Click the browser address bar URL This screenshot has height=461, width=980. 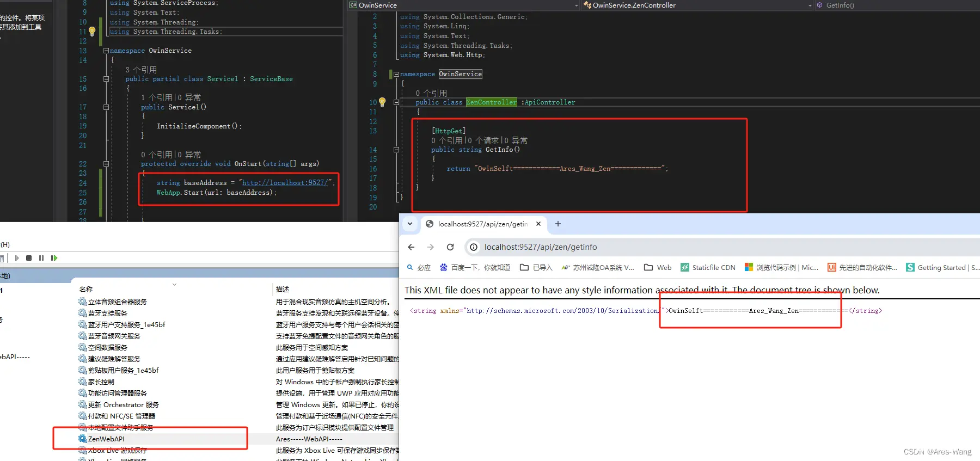(x=541, y=247)
